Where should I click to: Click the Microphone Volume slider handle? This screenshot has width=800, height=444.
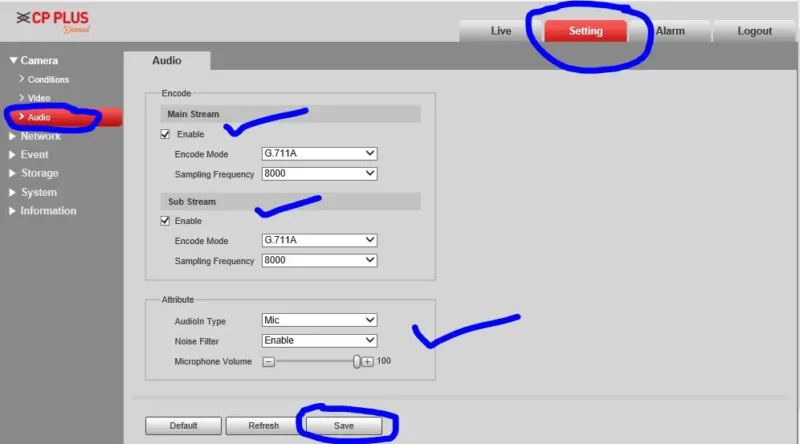[x=356, y=361]
